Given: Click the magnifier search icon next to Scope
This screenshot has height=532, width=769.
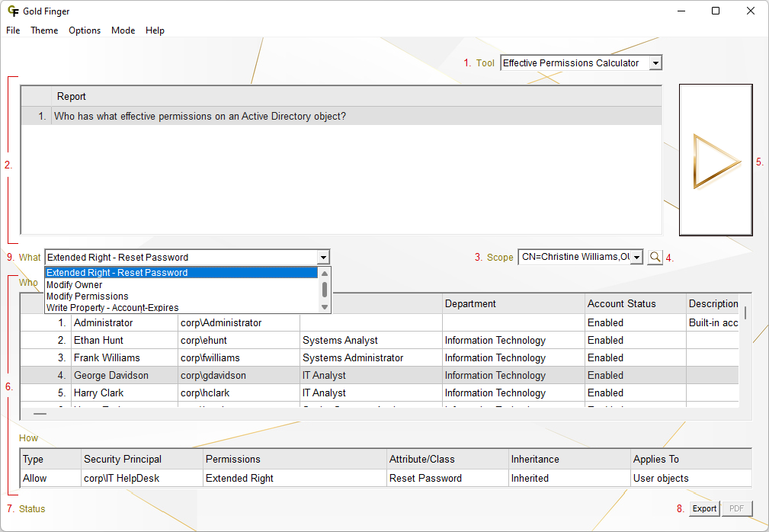Looking at the screenshot, I should (655, 257).
